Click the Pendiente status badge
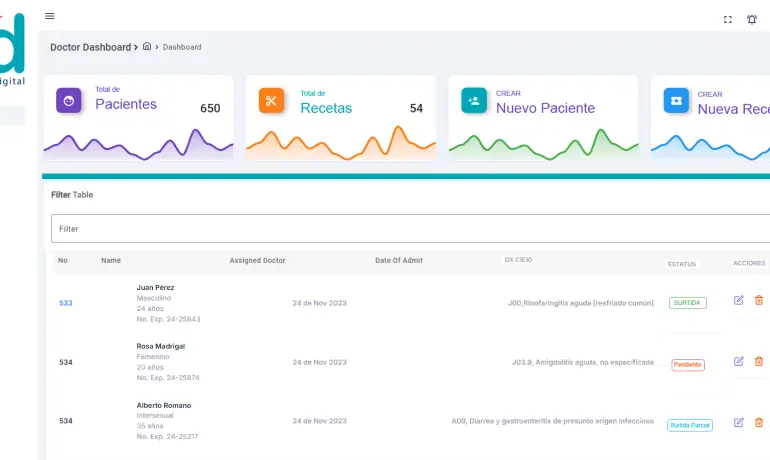Viewport: 770px width, 460px height. tap(688, 365)
